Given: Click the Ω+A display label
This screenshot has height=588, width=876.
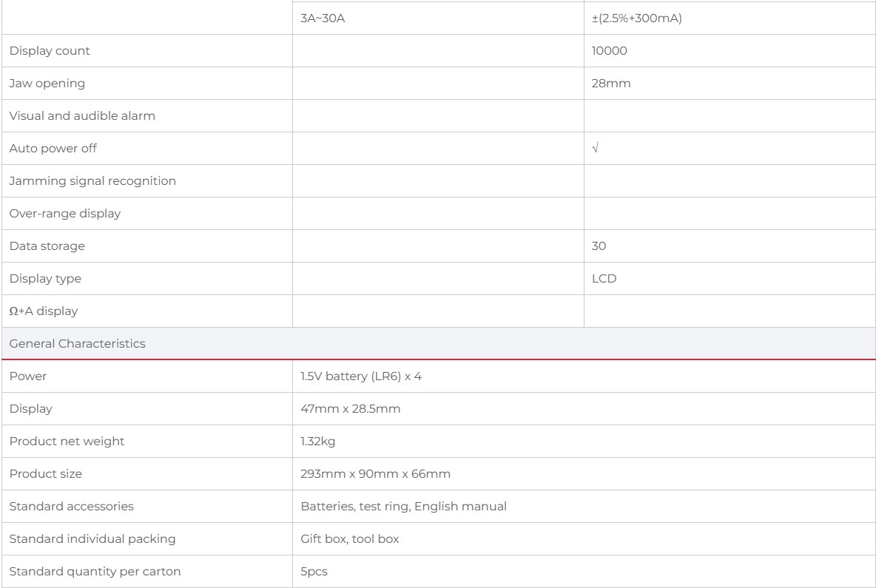Looking at the screenshot, I should (x=44, y=311).
